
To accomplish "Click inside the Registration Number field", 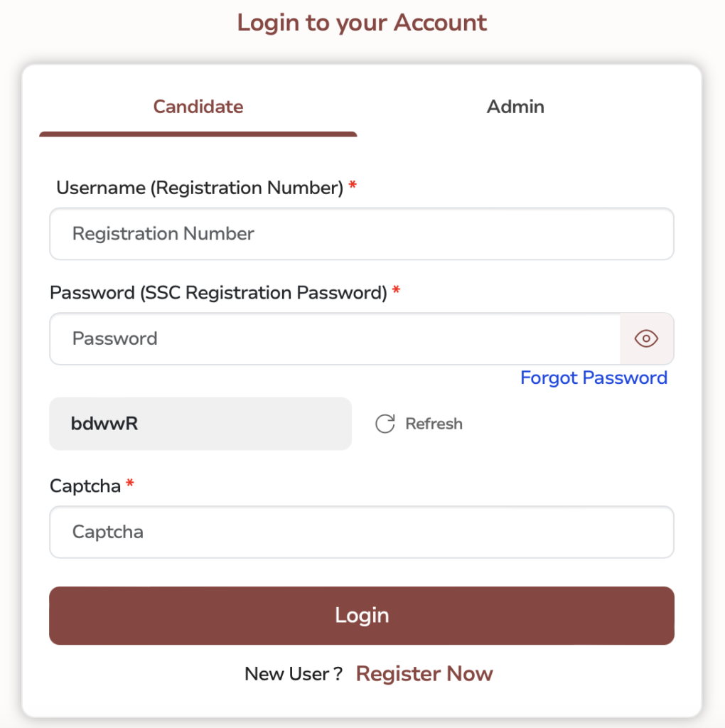I will [x=362, y=234].
